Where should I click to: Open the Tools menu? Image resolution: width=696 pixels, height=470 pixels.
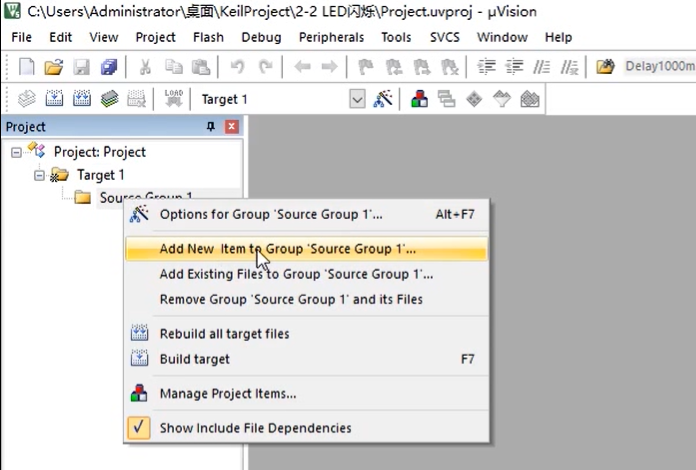pos(396,37)
